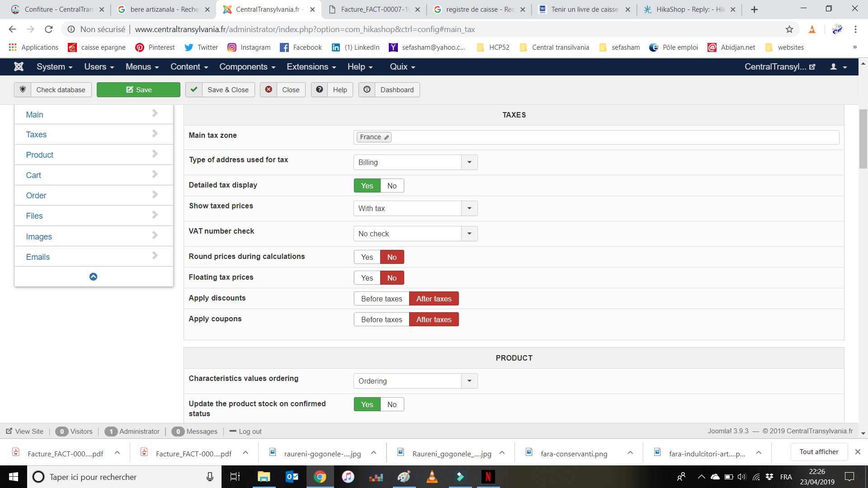Viewport: 868px width, 488px height.
Task: Go to the Cart section in sidebar
Action: point(33,175)
